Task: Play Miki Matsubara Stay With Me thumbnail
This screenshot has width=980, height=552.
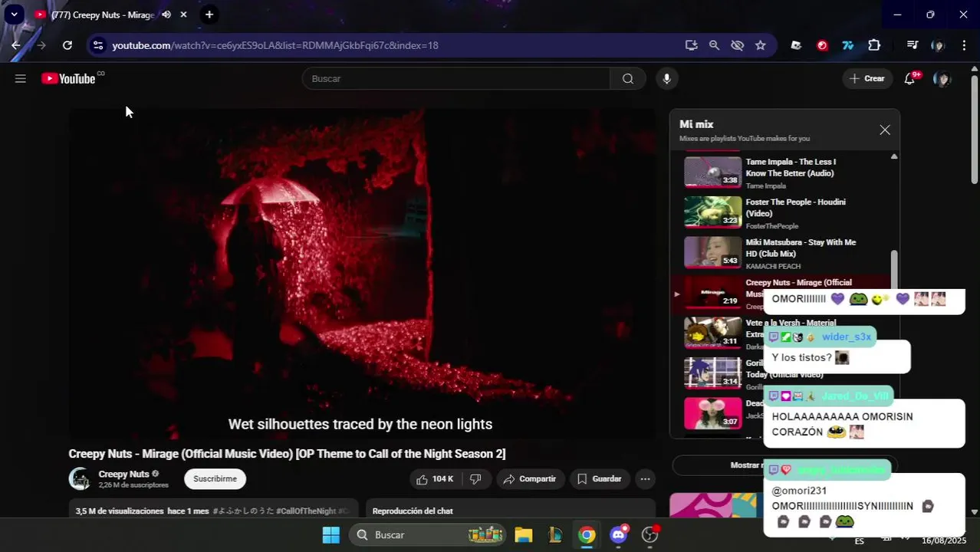Action: click(x=713, y=252)
